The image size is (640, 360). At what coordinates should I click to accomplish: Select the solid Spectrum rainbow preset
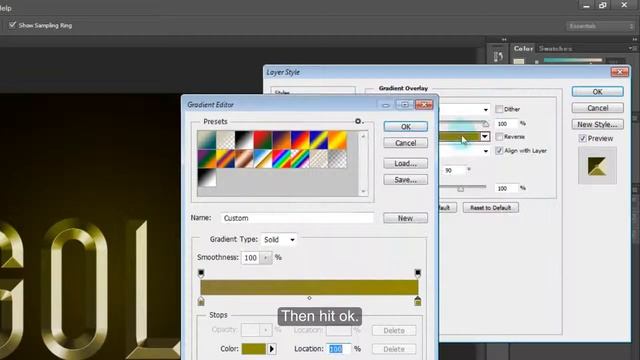282,159
